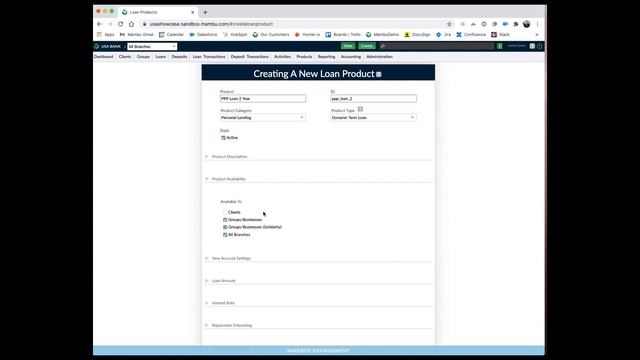
Task: Open a new browser tab
Action: click(205, 12)
